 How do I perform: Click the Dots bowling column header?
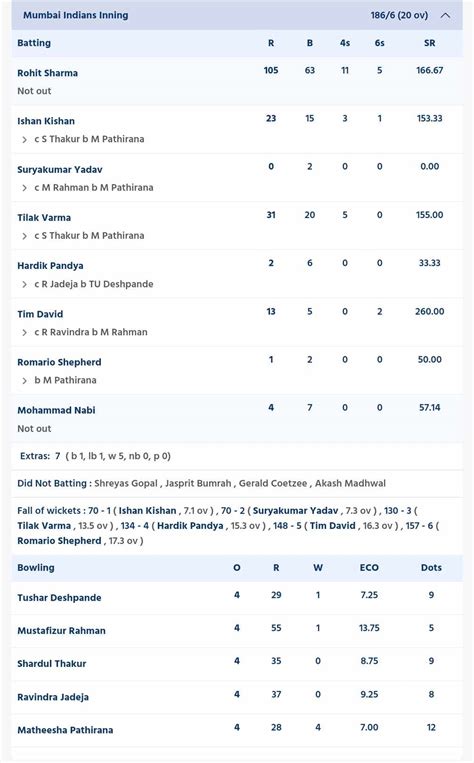coord(431,567)
